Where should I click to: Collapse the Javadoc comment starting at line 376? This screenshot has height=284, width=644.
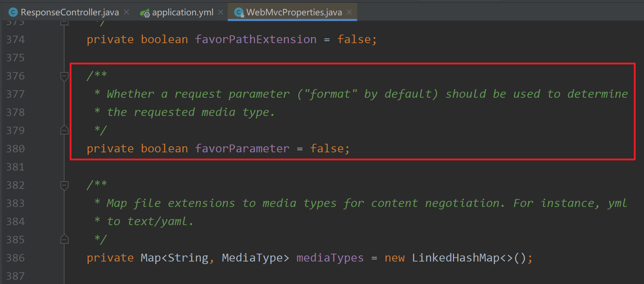coord(65,76)
